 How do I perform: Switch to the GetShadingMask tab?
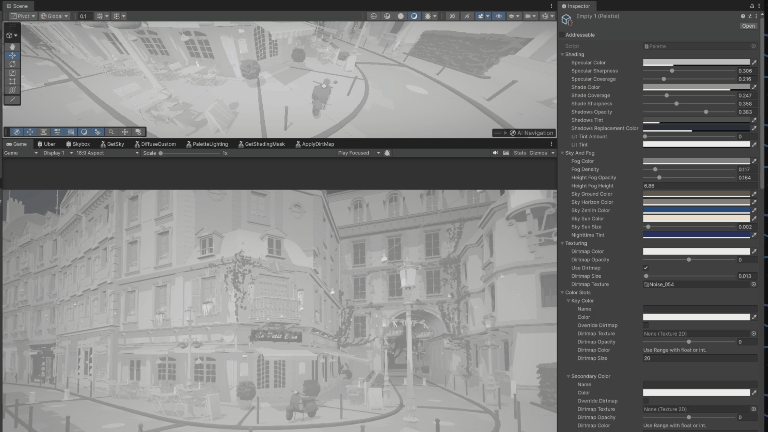click(261, 144)
